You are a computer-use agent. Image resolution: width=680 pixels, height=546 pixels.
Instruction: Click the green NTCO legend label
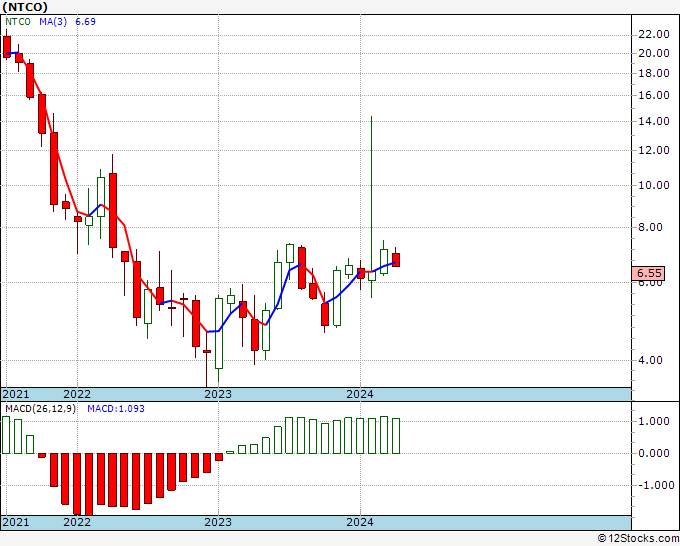[x=18, y=22]
